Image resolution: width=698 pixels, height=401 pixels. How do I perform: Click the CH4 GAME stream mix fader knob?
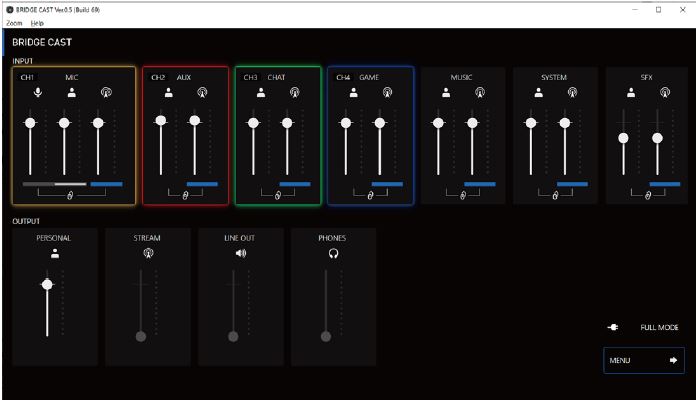tap(380, 123)
